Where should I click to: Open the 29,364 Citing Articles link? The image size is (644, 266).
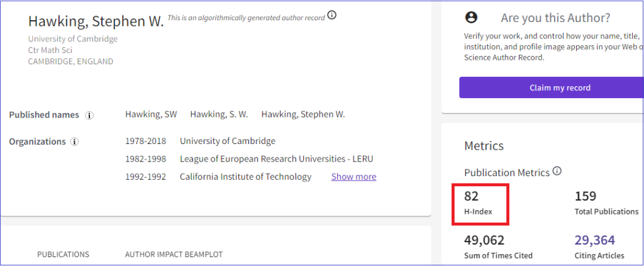(595, 240)
